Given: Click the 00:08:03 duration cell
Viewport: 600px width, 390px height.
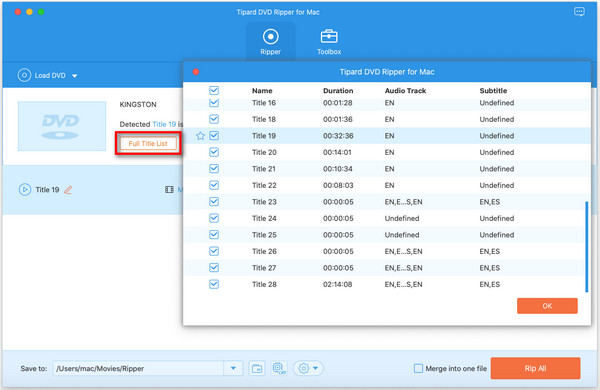Looking at the screenshot, I should (338, 185).
